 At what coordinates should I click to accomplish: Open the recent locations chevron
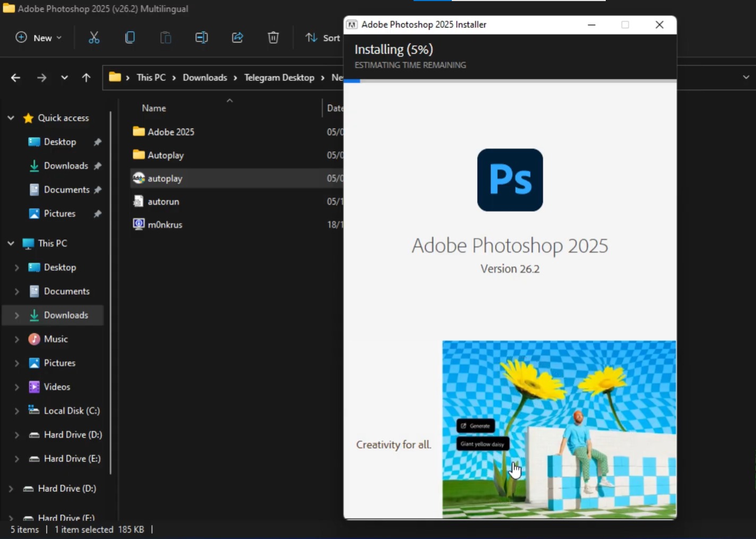pyautogui.click(x=64, y=78)
